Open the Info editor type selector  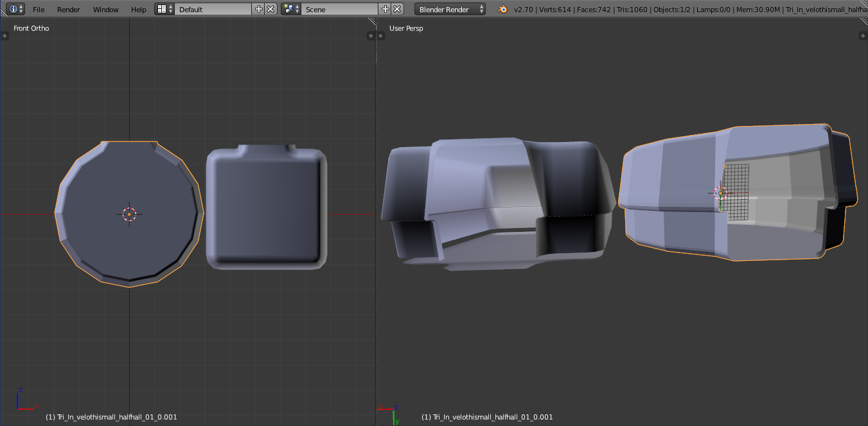17,9
